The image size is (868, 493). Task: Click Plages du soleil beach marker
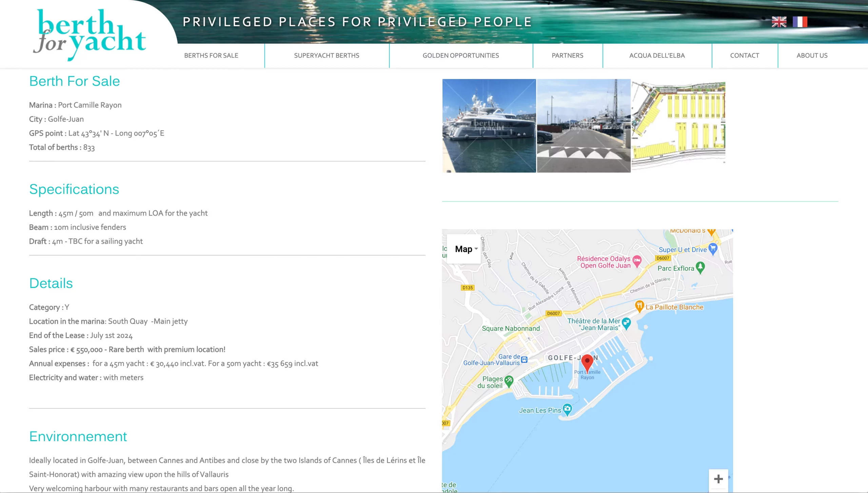[509, 381]
